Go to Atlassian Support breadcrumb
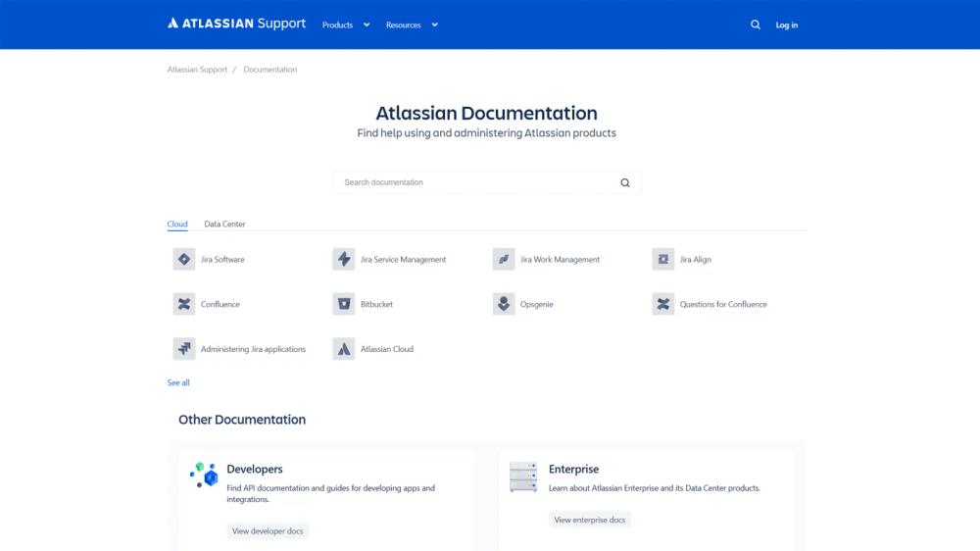980x551 pixels. pos(197,70)
